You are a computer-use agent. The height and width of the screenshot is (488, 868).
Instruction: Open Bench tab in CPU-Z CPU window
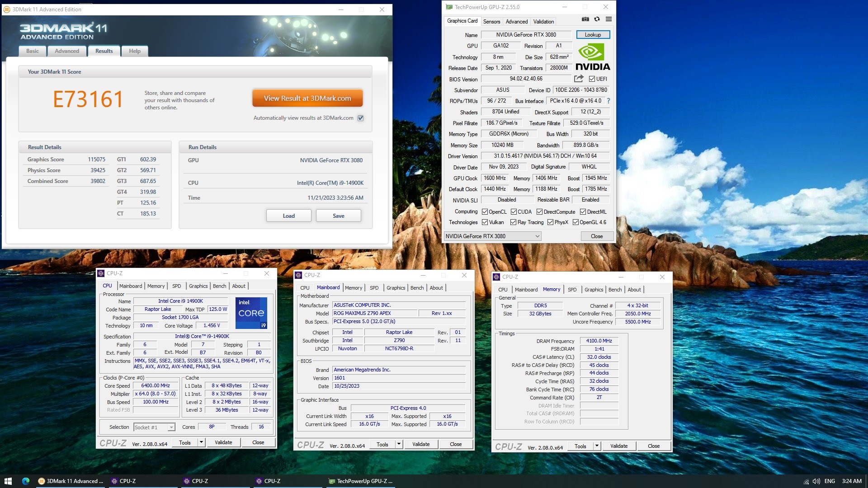tap(219, 286)
